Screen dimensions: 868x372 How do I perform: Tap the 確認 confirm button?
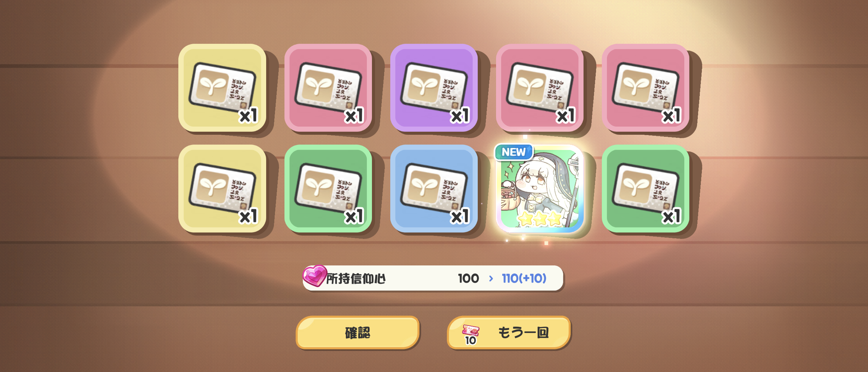(x=358, y=332)
